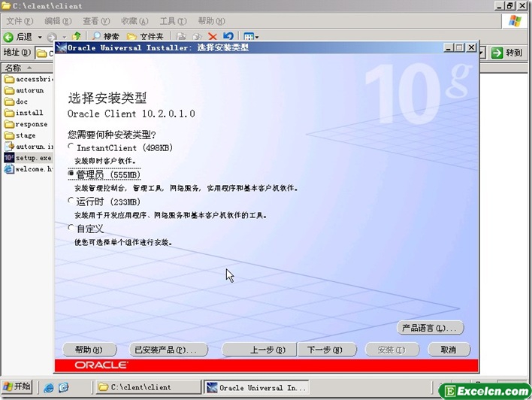The image size is (532, 400).
Task: Switch to C:\clent\client taskbar item
Action: click(x=149, y=387)
